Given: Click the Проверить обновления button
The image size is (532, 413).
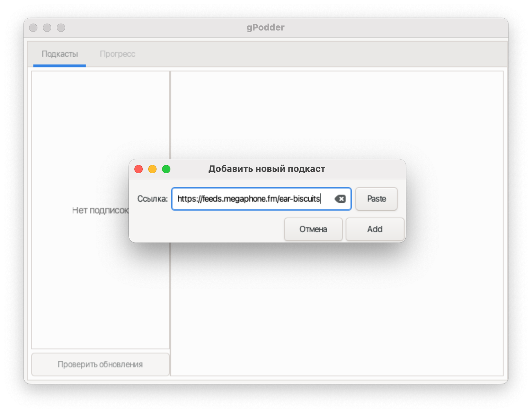Looking at the screenshot, I should (100, 364).
